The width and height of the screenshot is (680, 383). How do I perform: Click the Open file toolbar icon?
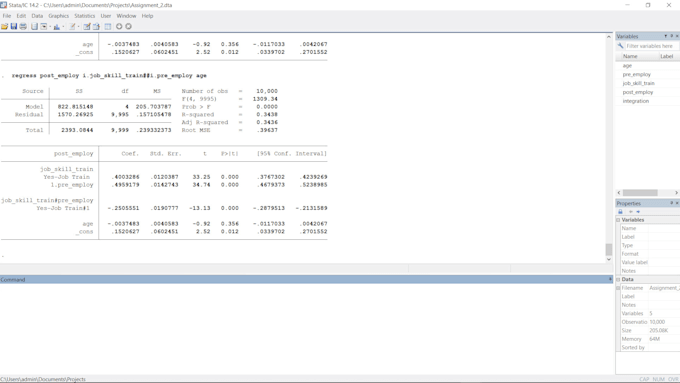coord(4,26)
